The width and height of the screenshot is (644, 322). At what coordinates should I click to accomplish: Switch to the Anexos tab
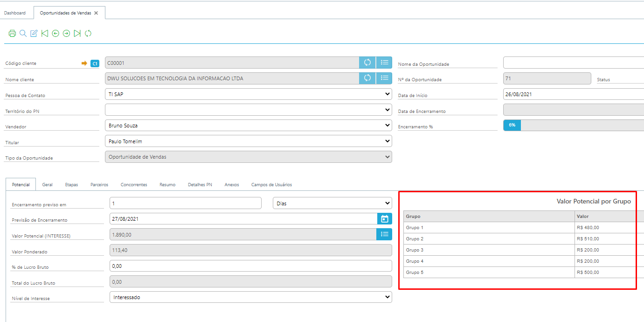coord(232,185)
